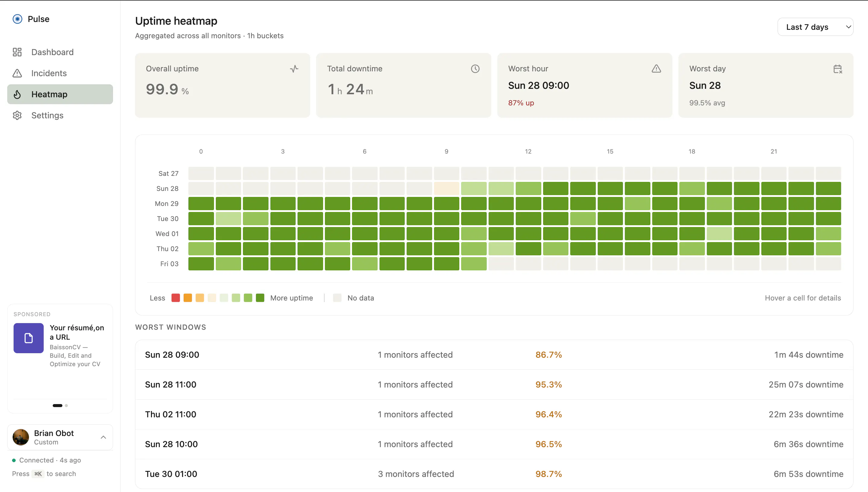Screen dimensions: 868x492
Task: Click the Sun 28 09:00 heatmap cell
Action: (446, 188)
